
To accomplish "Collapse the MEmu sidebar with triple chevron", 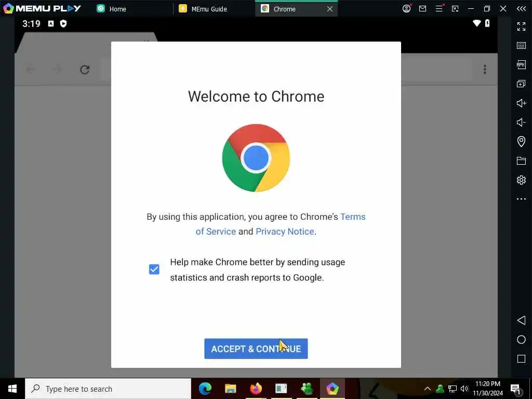I will 521,9.
